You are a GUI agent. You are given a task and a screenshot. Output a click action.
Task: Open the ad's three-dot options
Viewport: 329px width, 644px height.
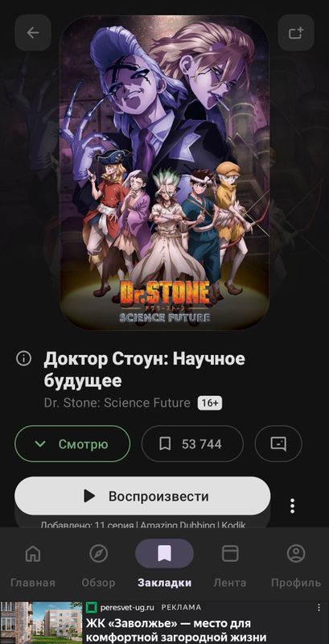tap(319, 607)
